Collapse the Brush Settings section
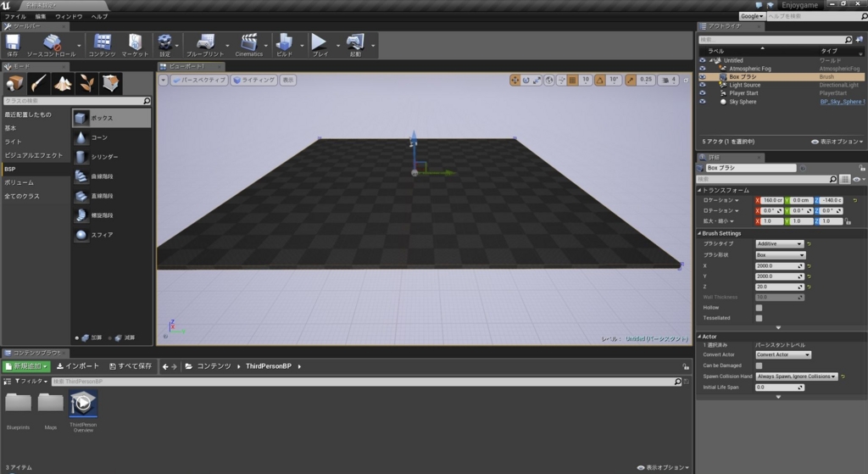Image resolution: width=868 pixels, height=474 pixels. [699, 234]
